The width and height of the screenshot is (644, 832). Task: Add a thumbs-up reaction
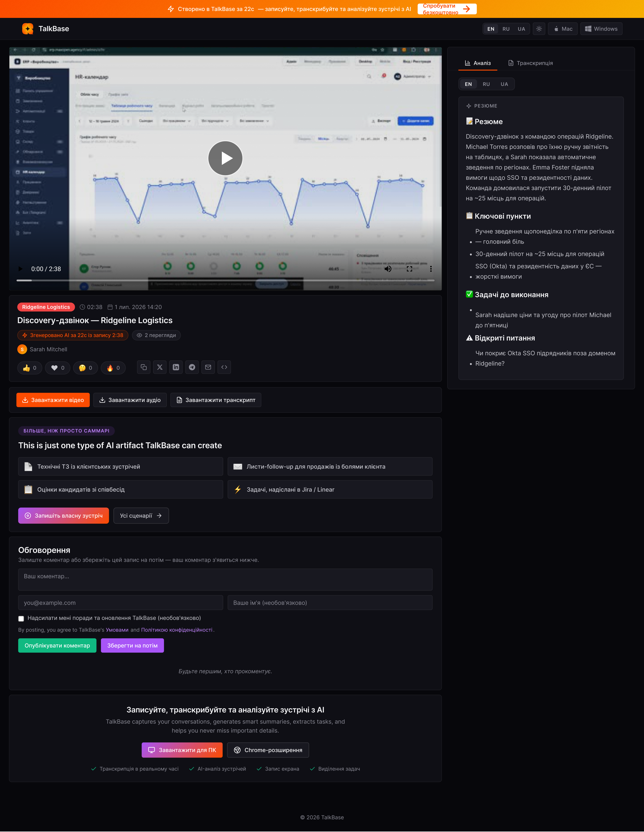point(30,368)
